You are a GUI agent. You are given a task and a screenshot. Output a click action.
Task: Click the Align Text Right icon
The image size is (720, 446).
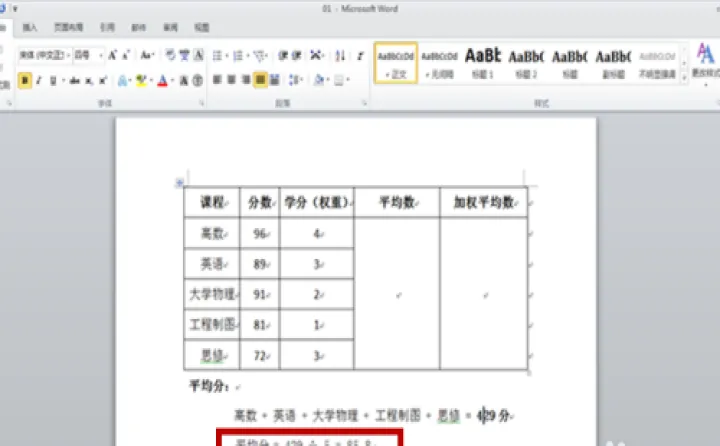(246, 80)
